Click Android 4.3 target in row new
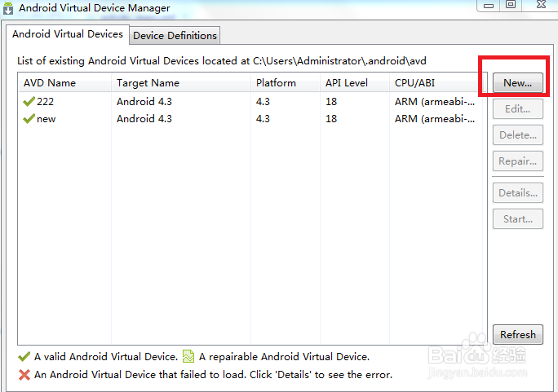This screenshot has height=392, width=558. point(144,119)
